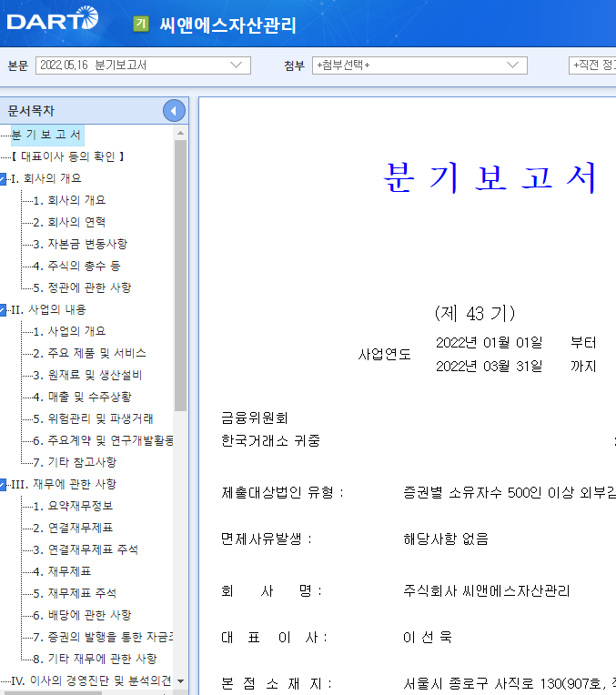The height and width of the screenshot is (695, 616).
Task: Collapse the III. 재무에 관한 사항 tree node
Action: point(3,485)
